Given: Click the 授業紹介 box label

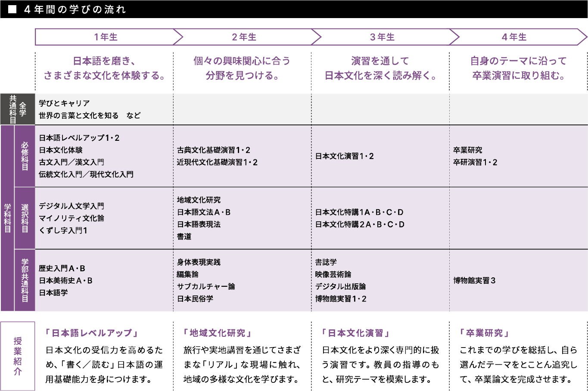Looking at the screenshot, I should 18,356.
